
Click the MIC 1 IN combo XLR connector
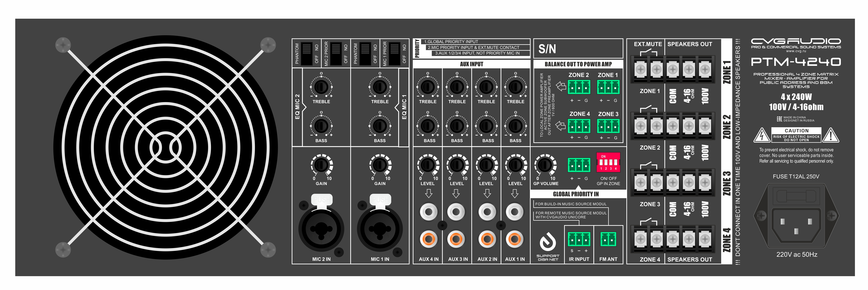(x=380, y=229)
